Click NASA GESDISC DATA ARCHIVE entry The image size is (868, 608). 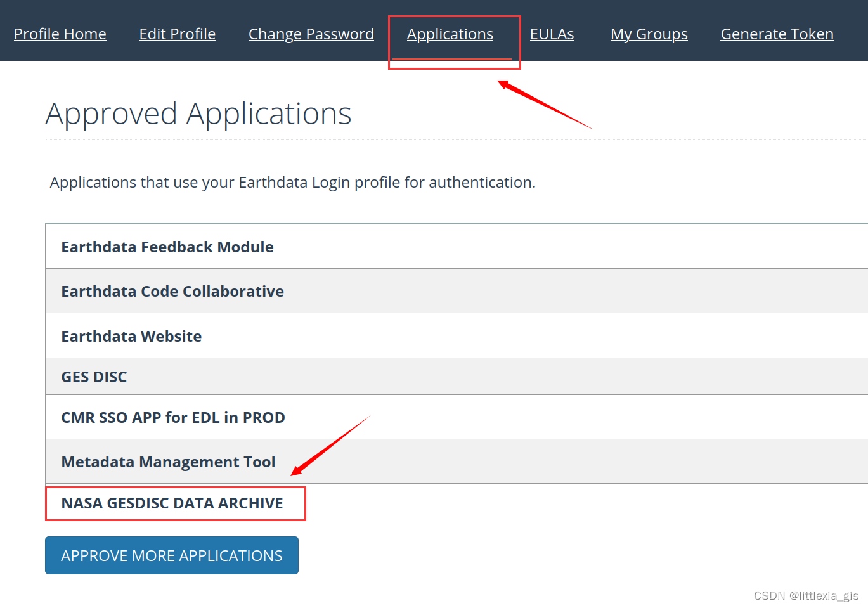[x=457, y=503]
